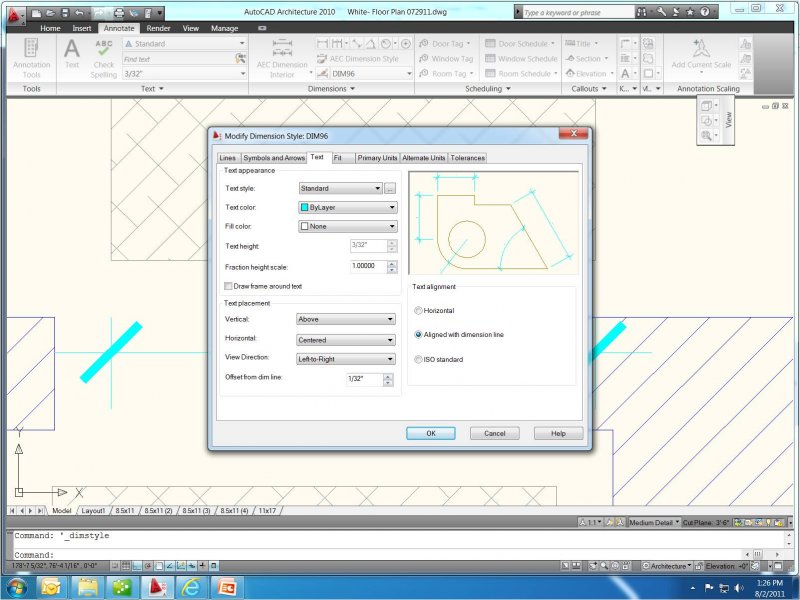Click the Find text search icon

coord(240,59)
